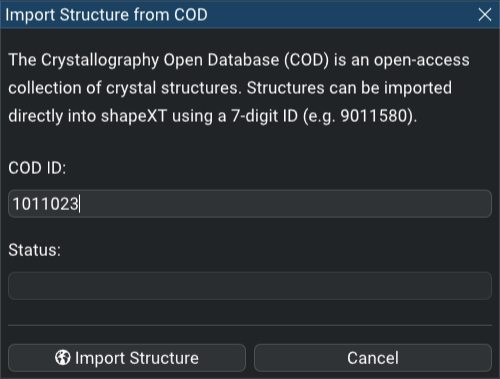
Task: Start importing the structure from COD
Action: click(127, 358)
